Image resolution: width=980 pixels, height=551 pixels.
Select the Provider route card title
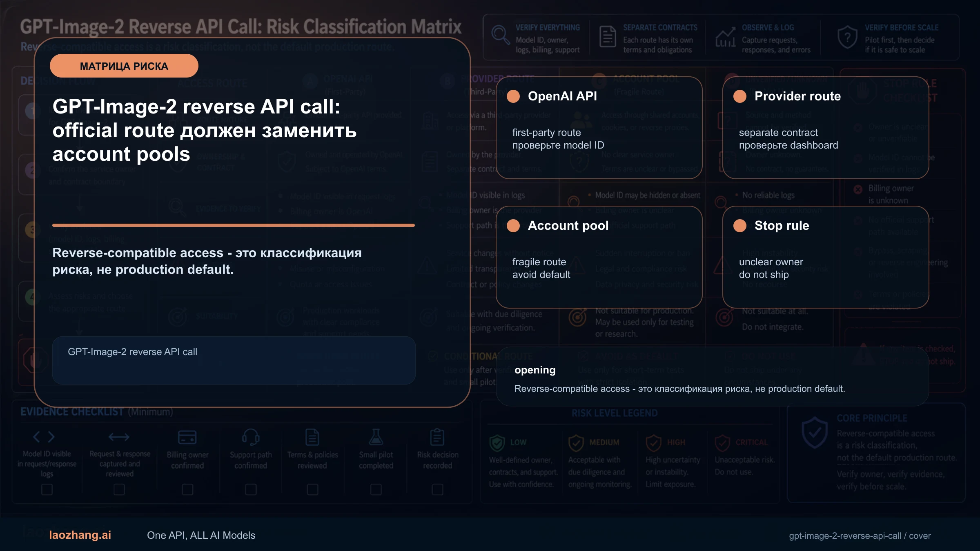pyautogui.click(x=797, y=96)
